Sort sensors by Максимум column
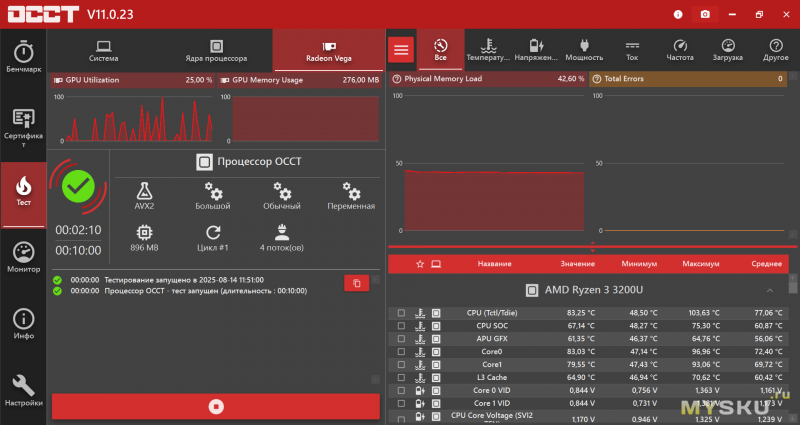 pos(701,264)
